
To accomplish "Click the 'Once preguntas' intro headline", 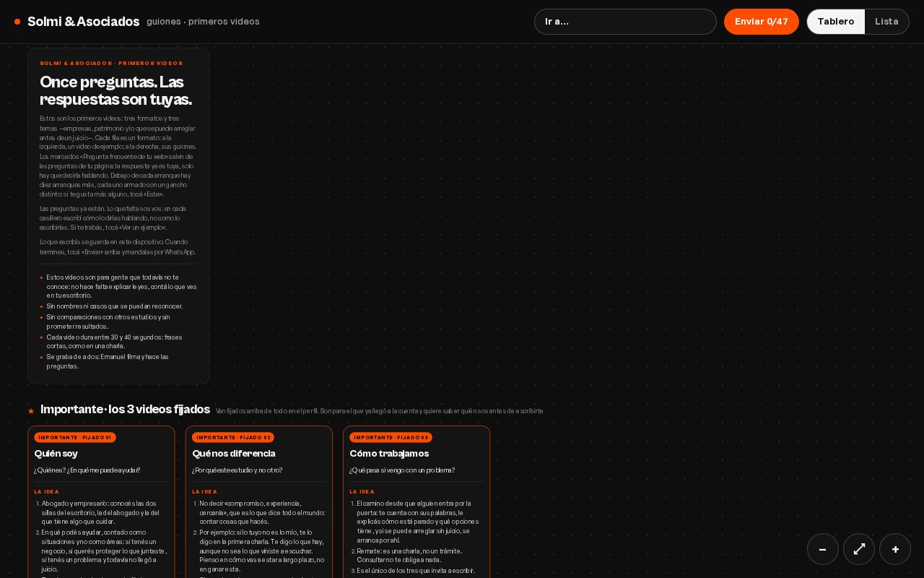I will click(115, 91).
